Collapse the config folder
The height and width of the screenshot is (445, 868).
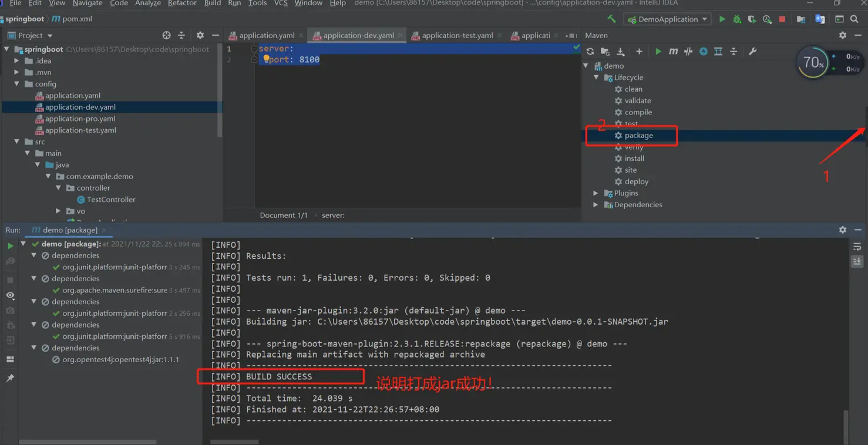[16, 84]
